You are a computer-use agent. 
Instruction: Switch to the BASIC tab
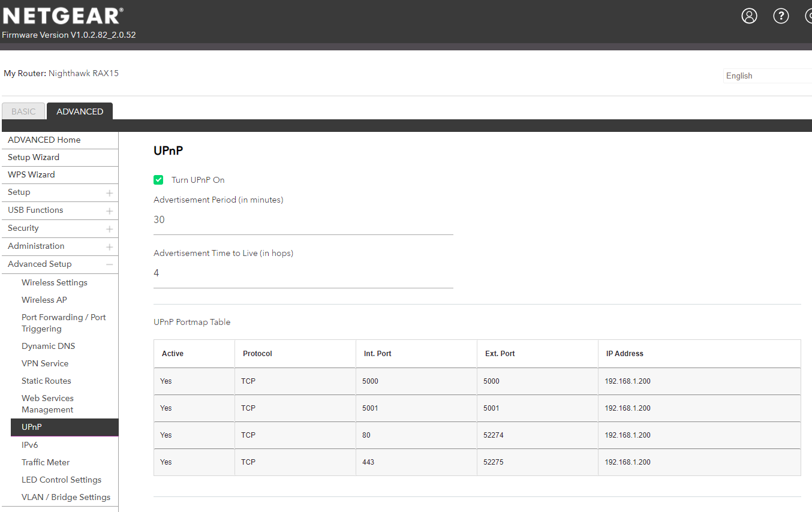pyautogui.click(x=23, y=112)
